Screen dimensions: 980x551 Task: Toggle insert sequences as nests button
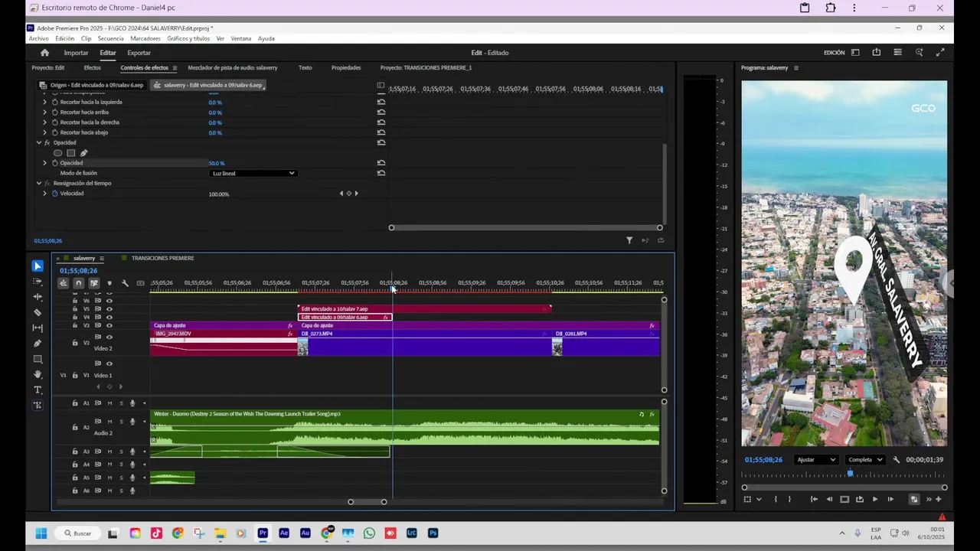(x=63, y=283)
